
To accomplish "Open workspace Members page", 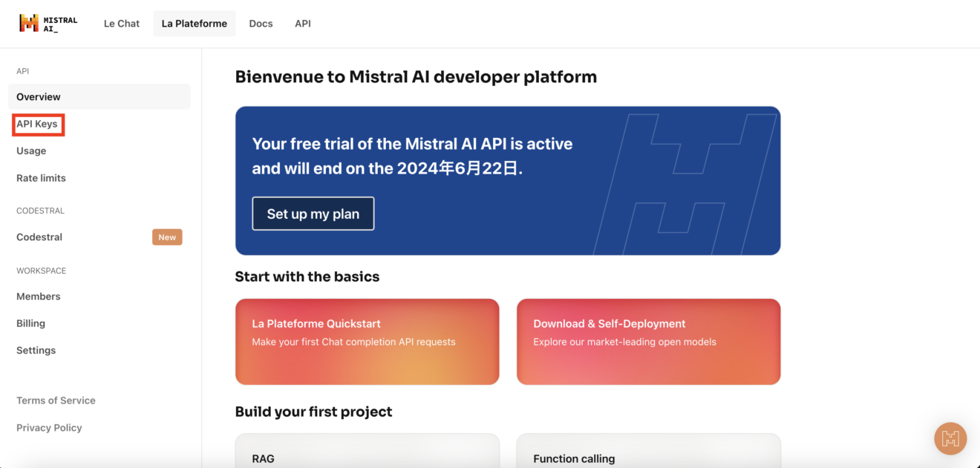I will [x=39, y=297].
